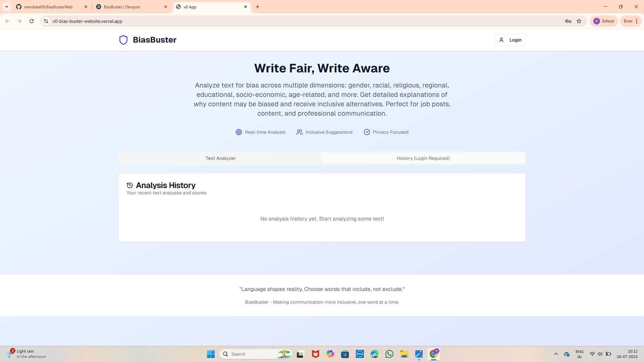Reload the page
Screen dimensions: 644x362
tap(32, 21)
